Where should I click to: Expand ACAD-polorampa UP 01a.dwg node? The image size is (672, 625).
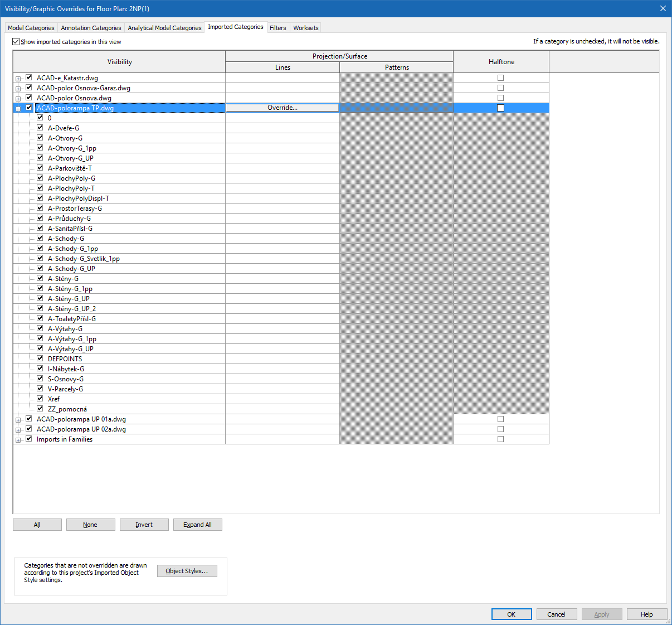pyautogui.click(x=18, y=420)
